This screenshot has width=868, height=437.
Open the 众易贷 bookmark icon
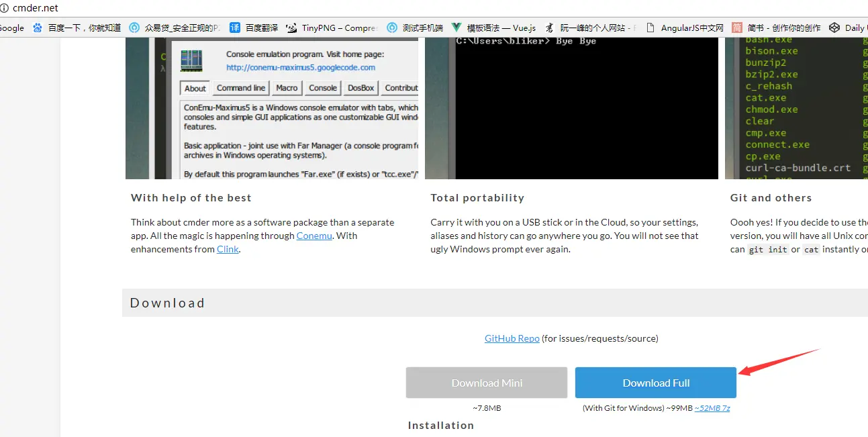134,28
